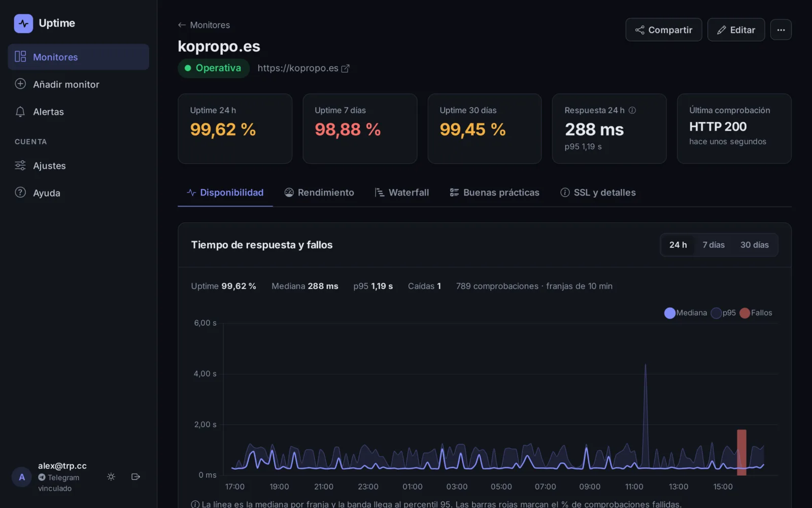This screenshot has width=812, height=508.
Task: Switch to the Rendimiento tab
Action: [x=319, y=193]
